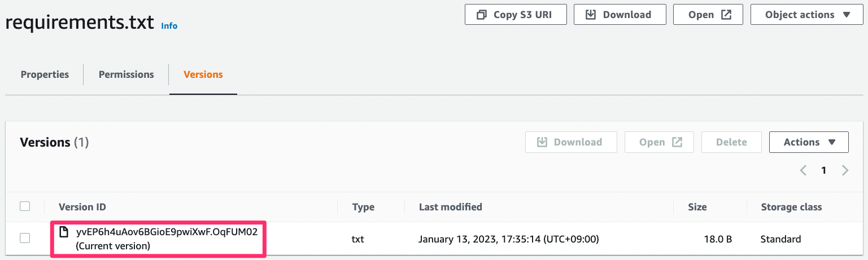
Task: Click page number 1 in the pagination
Action: click(x=824, y=170)
